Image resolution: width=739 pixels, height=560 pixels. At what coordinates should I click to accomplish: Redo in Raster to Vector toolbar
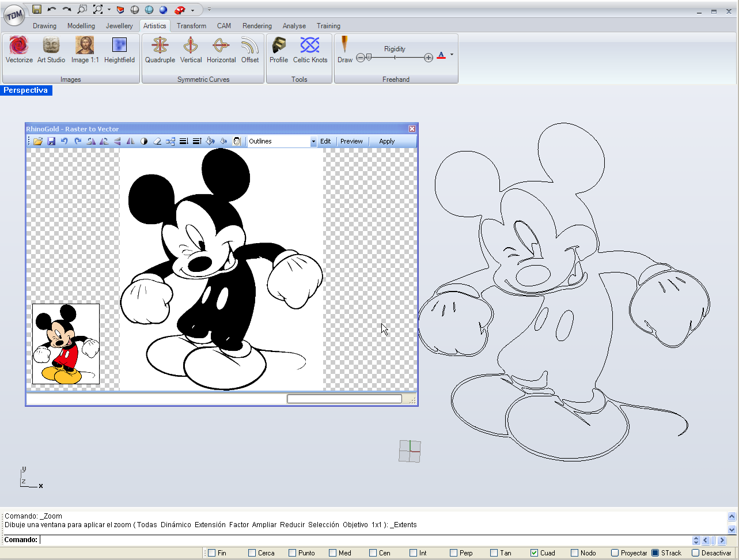coord(78,141)
